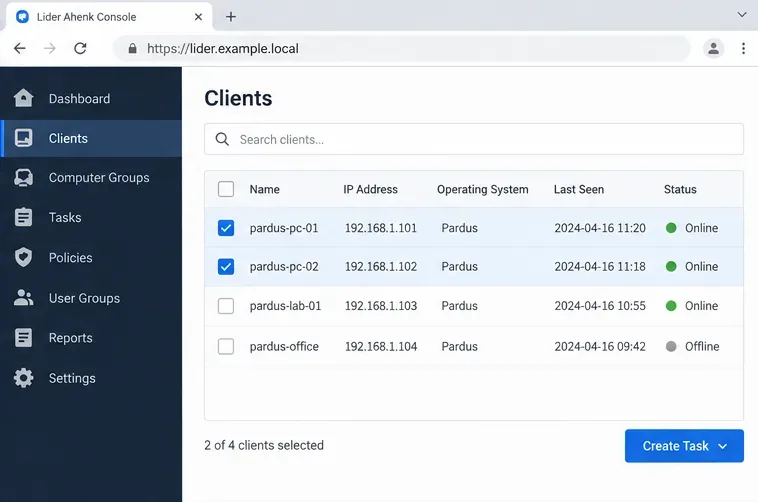The image size is (758, 502).
Task: Check the pardus-lab-01 checkbox
Action: (226, 306)
